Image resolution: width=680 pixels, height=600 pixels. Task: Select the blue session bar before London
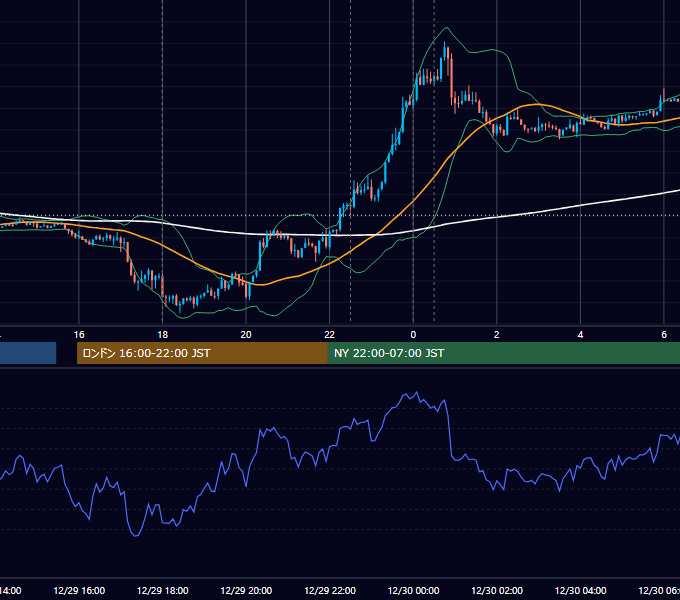[28, 353]
